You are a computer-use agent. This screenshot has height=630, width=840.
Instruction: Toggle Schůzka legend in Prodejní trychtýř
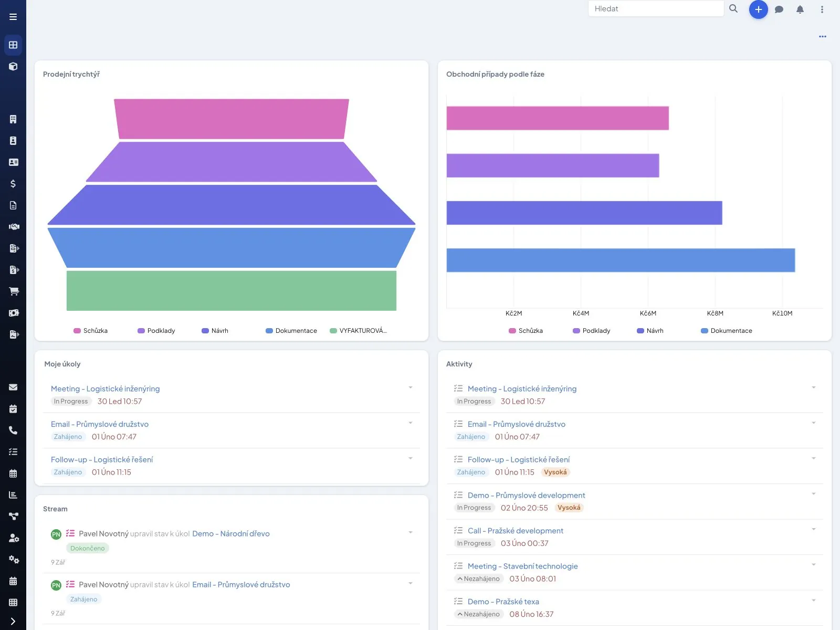[x=91, y=331]
